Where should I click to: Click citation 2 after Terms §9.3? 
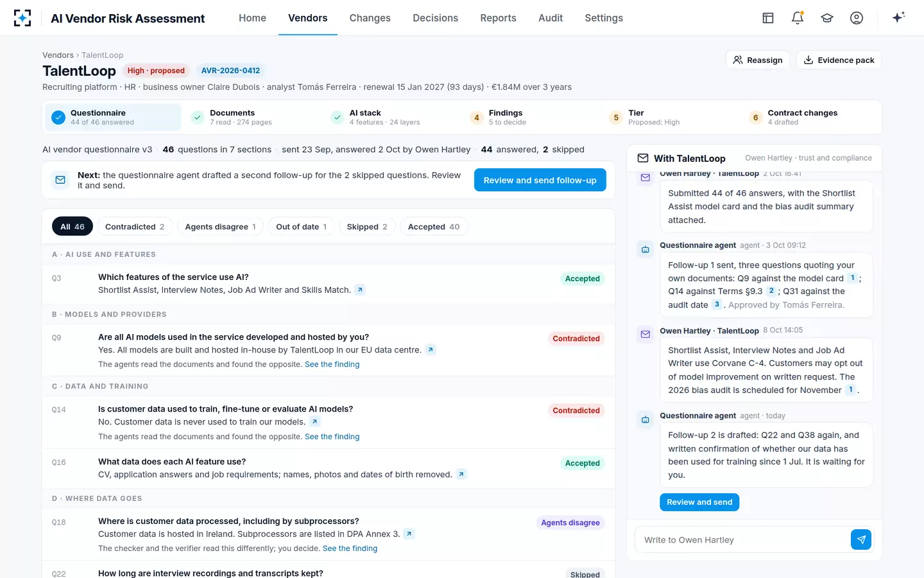tap(771, 291)
